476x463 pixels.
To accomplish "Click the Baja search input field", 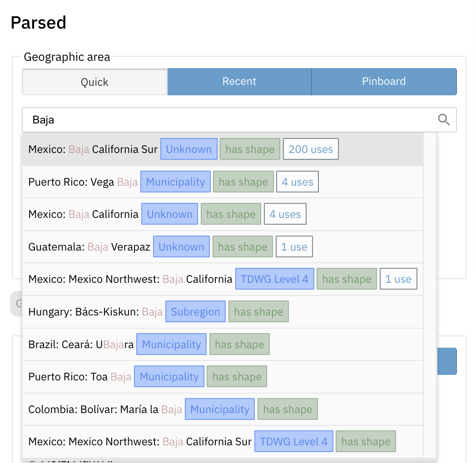I will click(x=182, y=119).
